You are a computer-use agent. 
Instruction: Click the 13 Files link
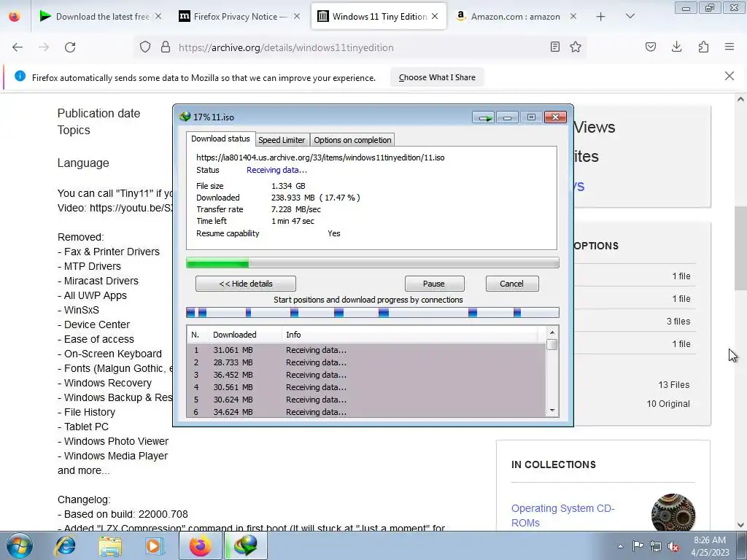tap(673, 385)
